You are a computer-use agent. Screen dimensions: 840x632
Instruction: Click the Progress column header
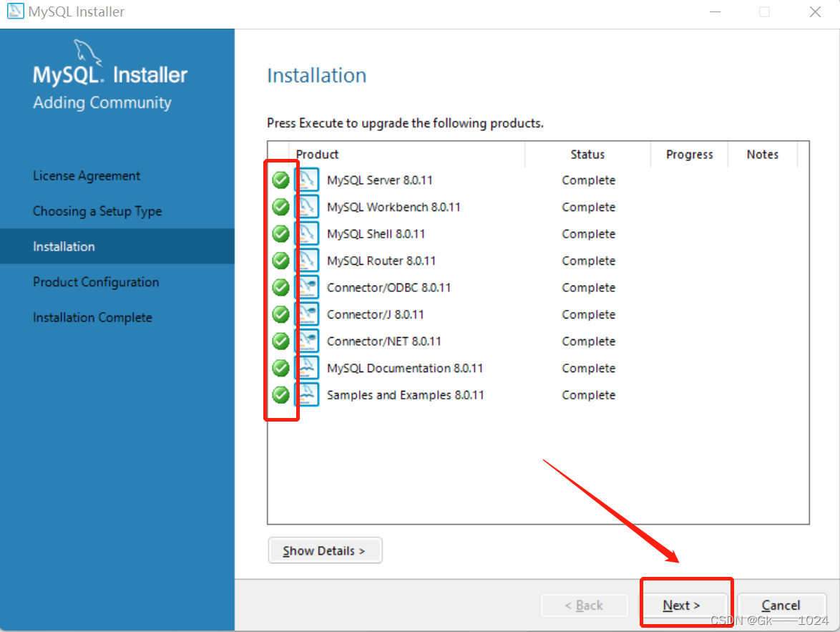690,155
